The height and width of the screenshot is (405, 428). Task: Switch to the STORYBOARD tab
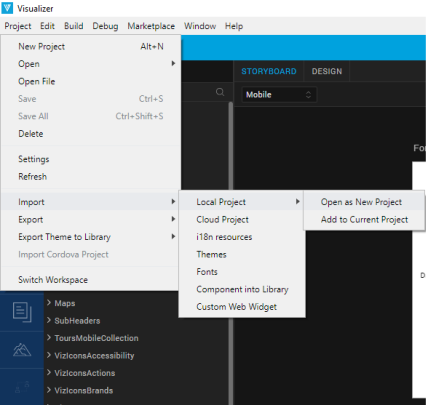(269, 71)
